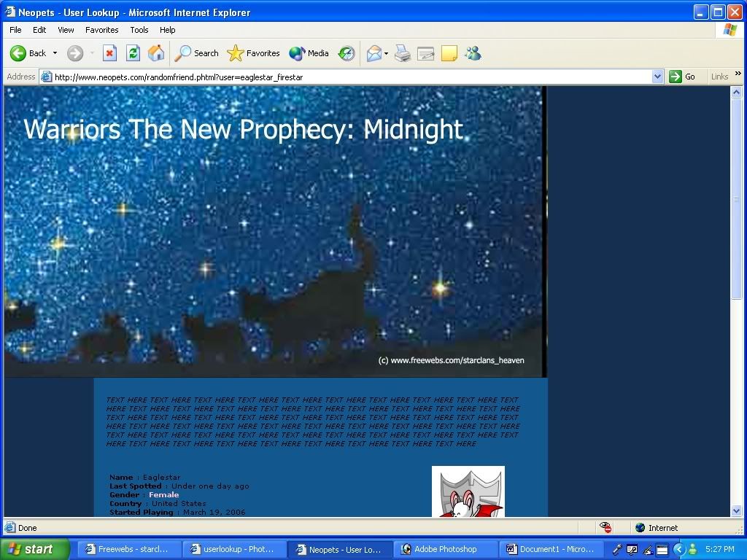
Task: Click the page icon in the address bar
Action: tap(46, 77)
